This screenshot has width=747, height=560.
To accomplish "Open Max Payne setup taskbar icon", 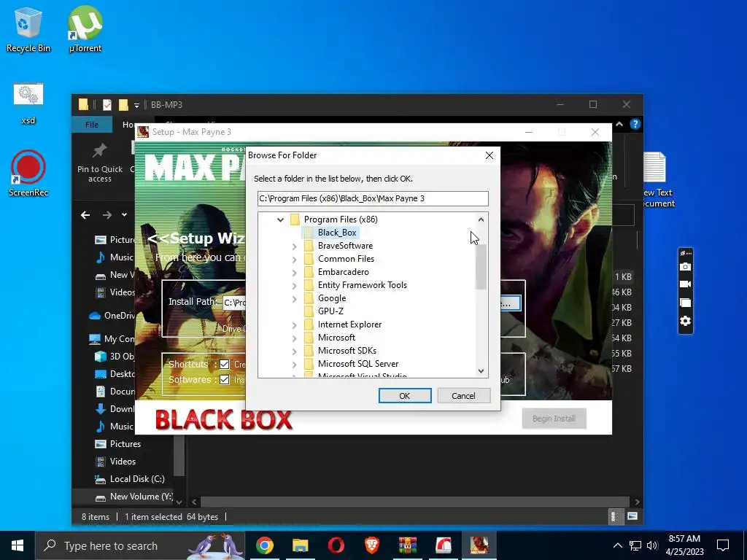I will tap(479, 545).
